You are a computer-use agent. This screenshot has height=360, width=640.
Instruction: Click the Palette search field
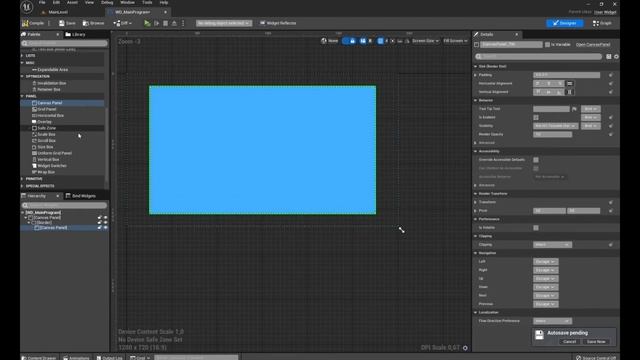pyautogui.click(x=64, y=43)
